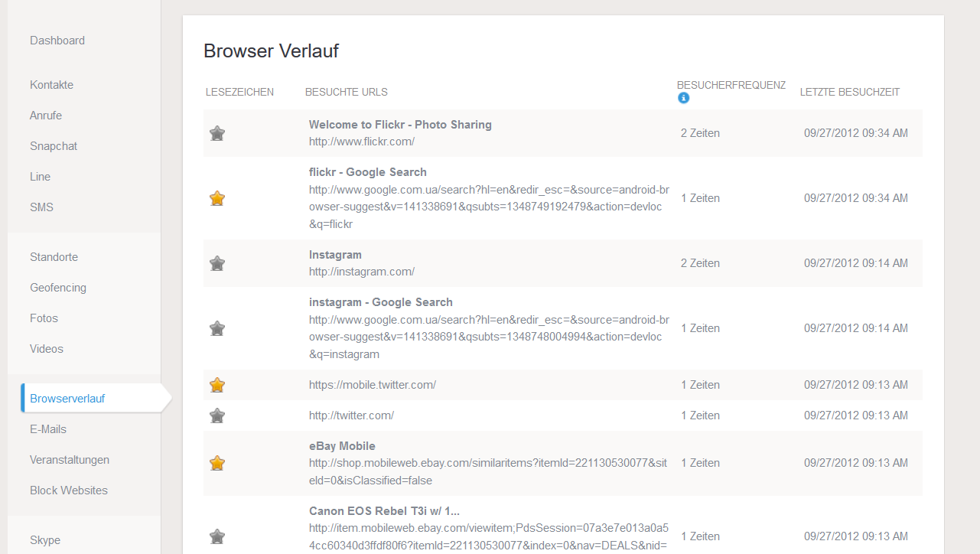Image resolution: width=980 pixels, height=554 pixels.
Task: Go to Kontakte section
Action: pos(51,85)
